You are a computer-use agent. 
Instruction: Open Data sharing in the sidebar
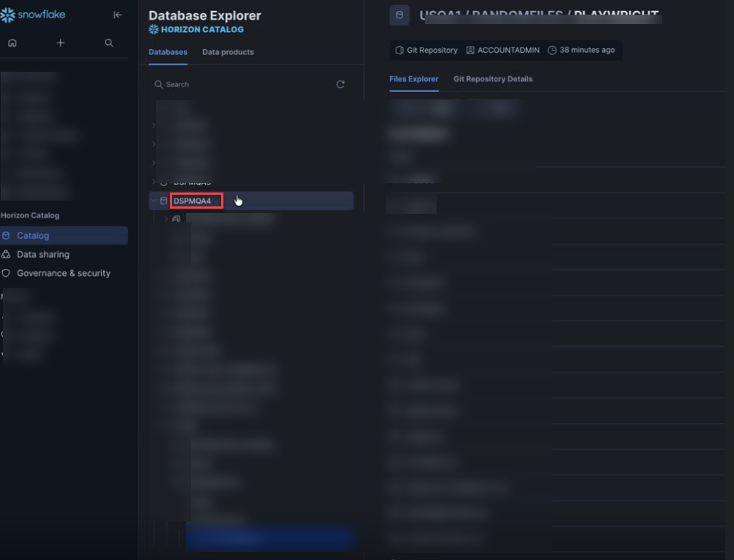pyautogui.click(x=43, y=254)
